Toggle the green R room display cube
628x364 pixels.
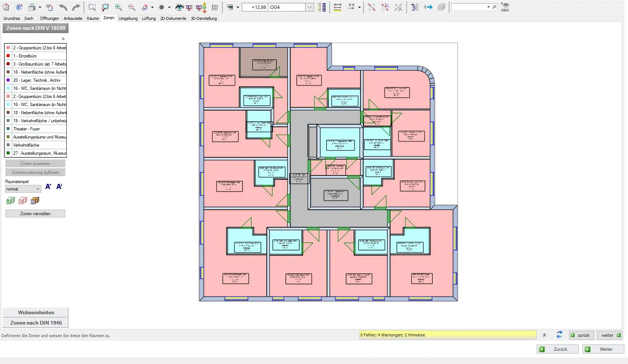click(10, 201)
